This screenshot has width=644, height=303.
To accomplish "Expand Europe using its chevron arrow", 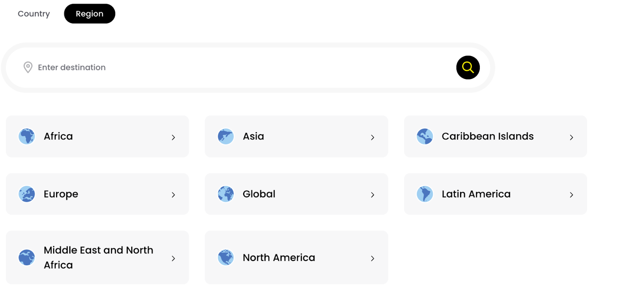I will coord(173,195).
